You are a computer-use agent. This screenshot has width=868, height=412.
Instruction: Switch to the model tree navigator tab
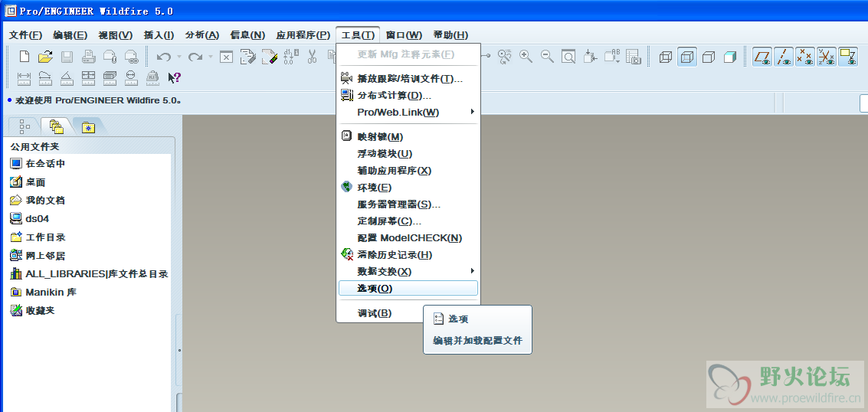pos(25,126)
